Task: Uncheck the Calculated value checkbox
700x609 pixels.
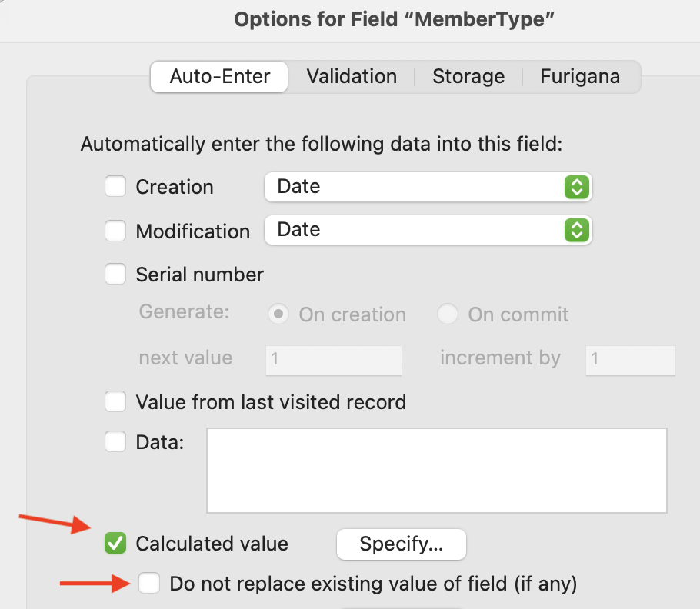Action: (115, 544)
